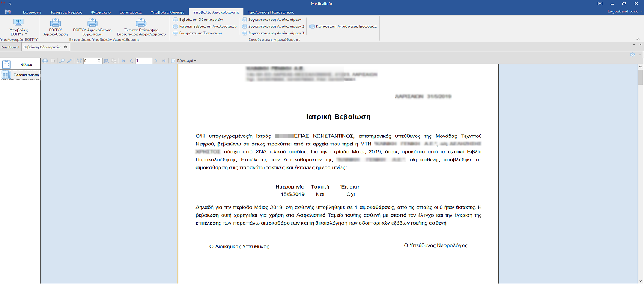The image size is (644, 284).
Task: Click the zoom value stepper up arrow
Action: (99, 59)
